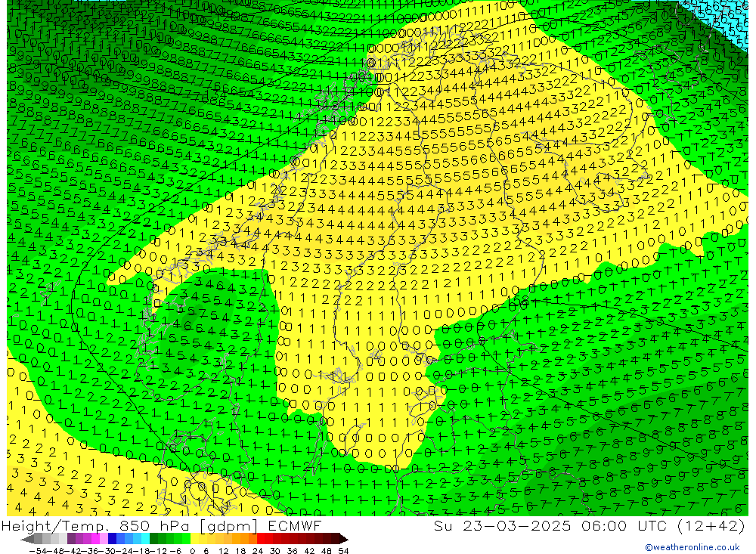Pick the bright red swatch just right of the 24 label

click(x=261, y=539)
